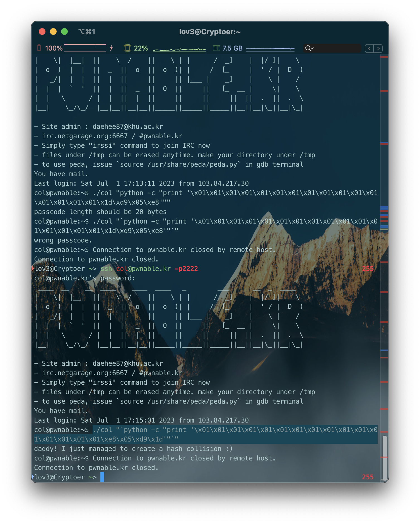
Task: Open the search options magnifier dropdown
Action: (x=309, y=48)
